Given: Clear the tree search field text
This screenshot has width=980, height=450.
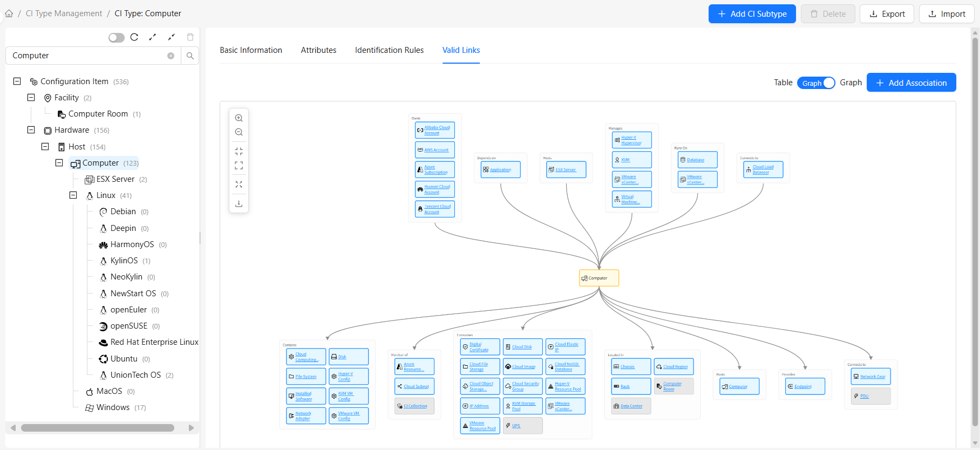Looking at the screenshot, I should coord(171,56).
